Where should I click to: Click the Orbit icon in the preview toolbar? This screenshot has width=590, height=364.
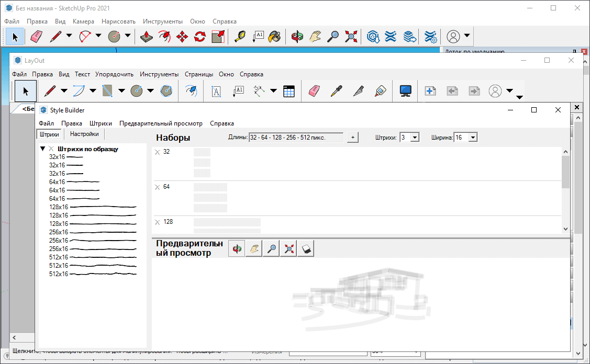(238, 249)
